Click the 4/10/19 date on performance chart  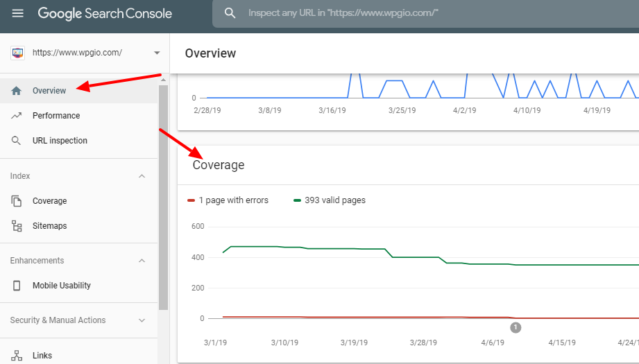[527, 110]
